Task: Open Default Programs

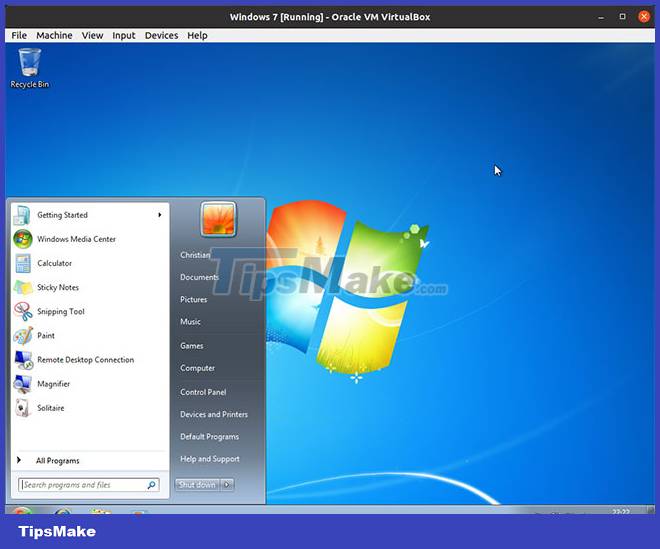Action: tap(210, 437)
